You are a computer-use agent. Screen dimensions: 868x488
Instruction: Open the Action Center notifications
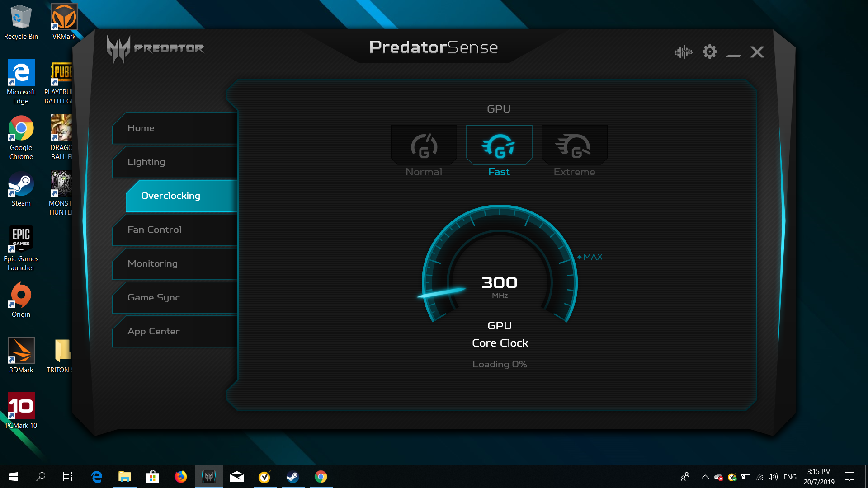tap(849, 477)
